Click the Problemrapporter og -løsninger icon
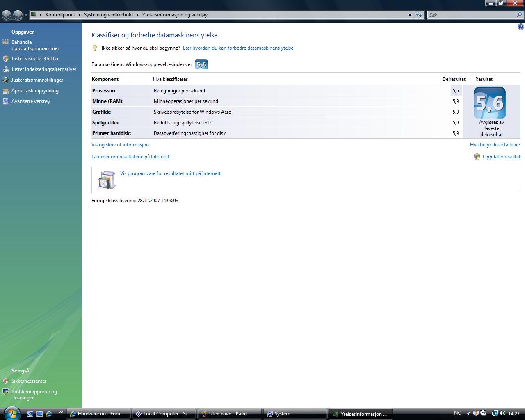This screenshot has width=525, height=420. tap(5, 392)
